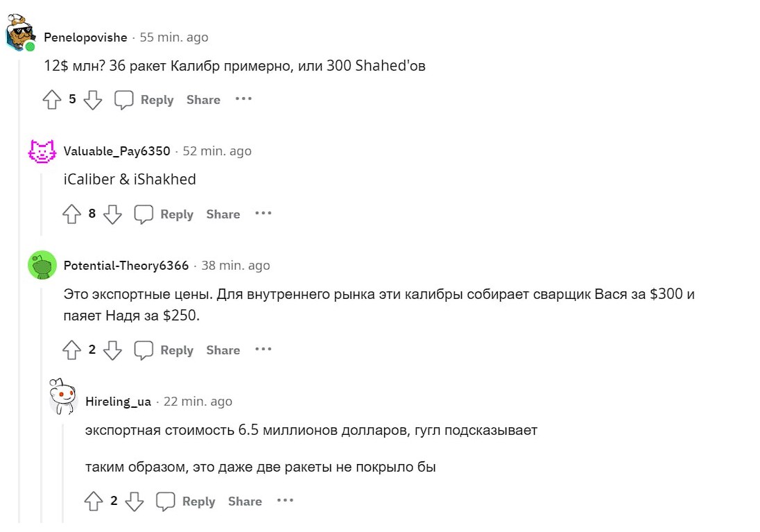Share Valuable_Pay6350's comment
This screenshot has height=532, width=760.
[223, 214]
